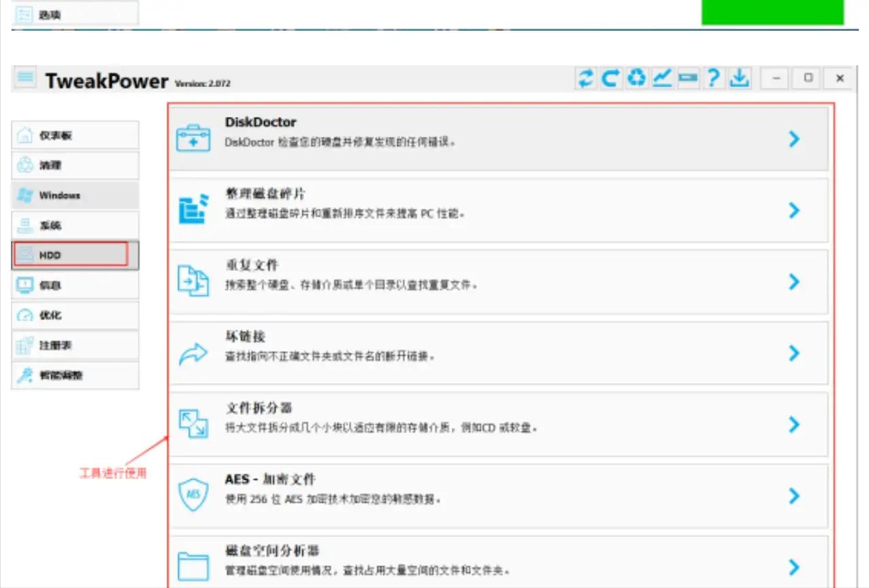Image resolution: width=869 pixels, height=588 pixels.
Task: Click the Windows flag logo in the sidebar
Action: pyautogui.click(x=25, y=195)
